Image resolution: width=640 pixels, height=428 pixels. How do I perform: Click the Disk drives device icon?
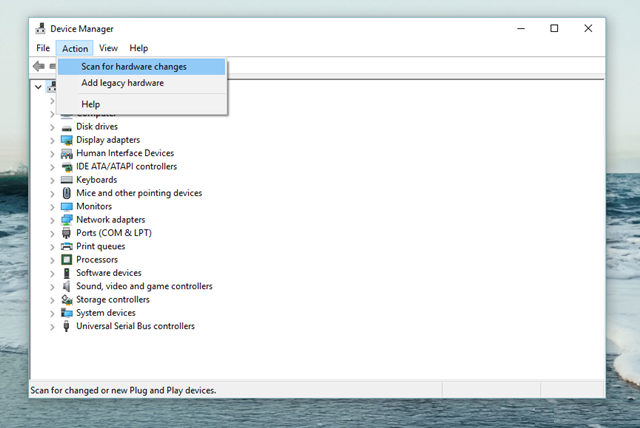(67, 127)
